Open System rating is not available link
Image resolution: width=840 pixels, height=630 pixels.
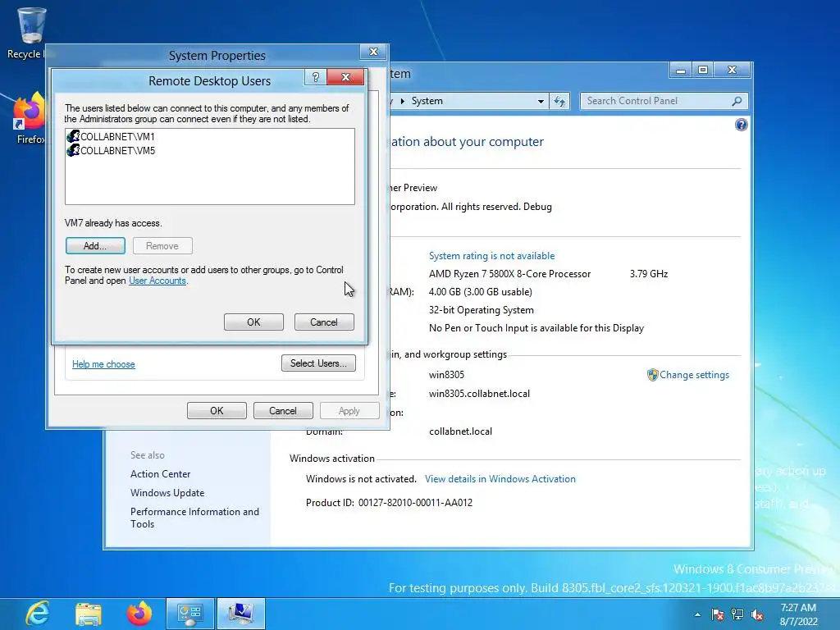pyautogui.click(x=492, y=256)
